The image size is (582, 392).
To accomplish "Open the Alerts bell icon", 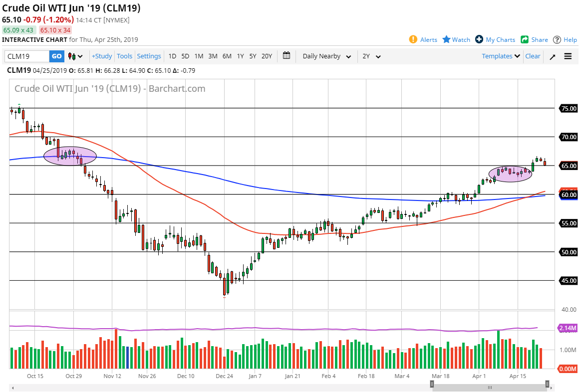I will click(x=414, y=39).
